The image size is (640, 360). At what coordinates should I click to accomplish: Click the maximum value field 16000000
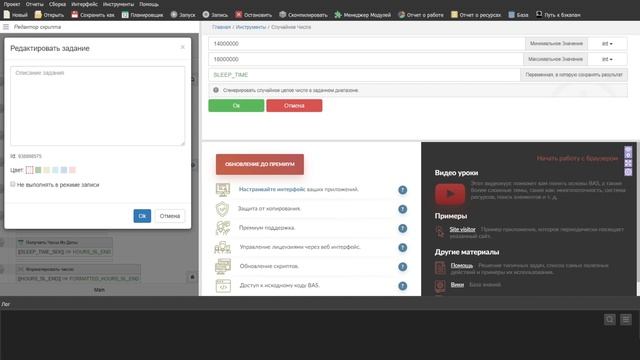[366, 59]
